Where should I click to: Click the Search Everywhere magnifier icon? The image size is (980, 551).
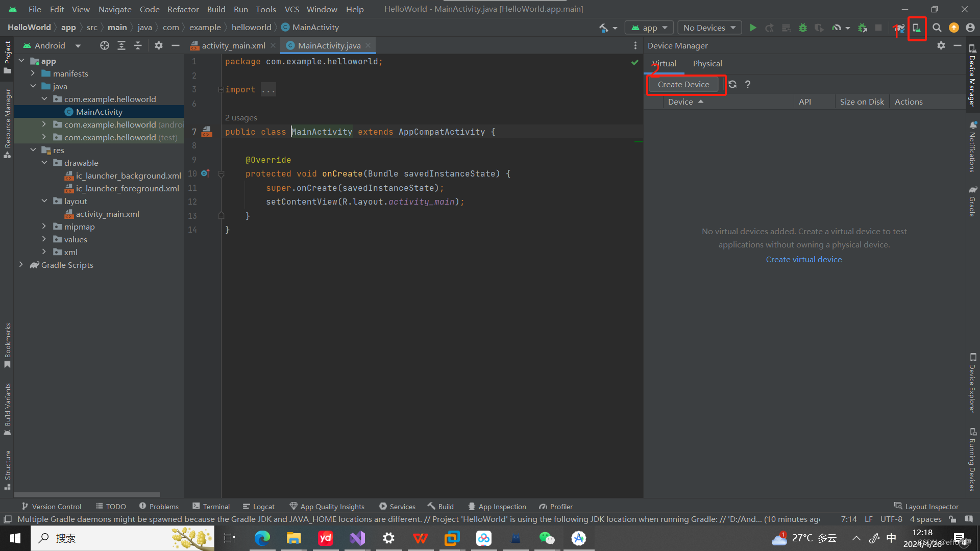937,28
